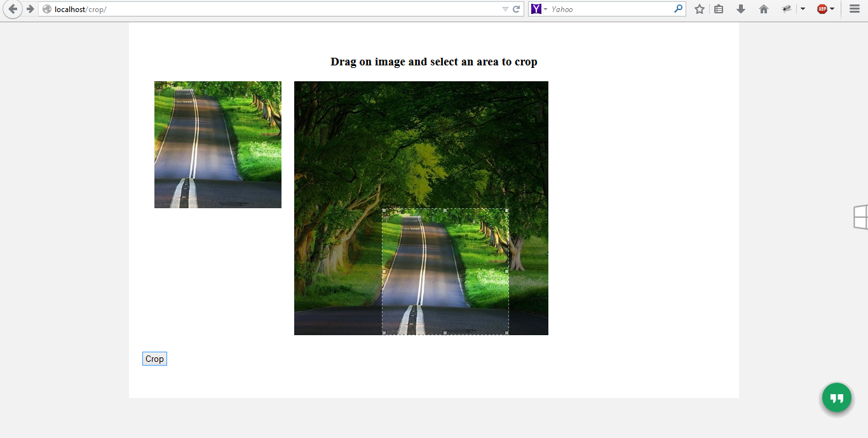
Task: Expand the Yahoo search engine dropdown
Action: pos(545,9)
